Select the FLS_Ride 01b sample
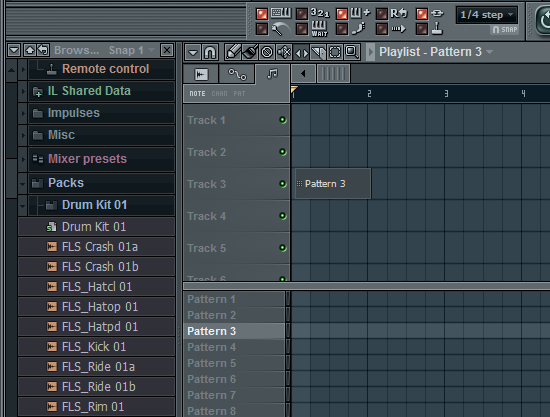The height and width of the screenshot is (417, 550). (x=96, y=387)
